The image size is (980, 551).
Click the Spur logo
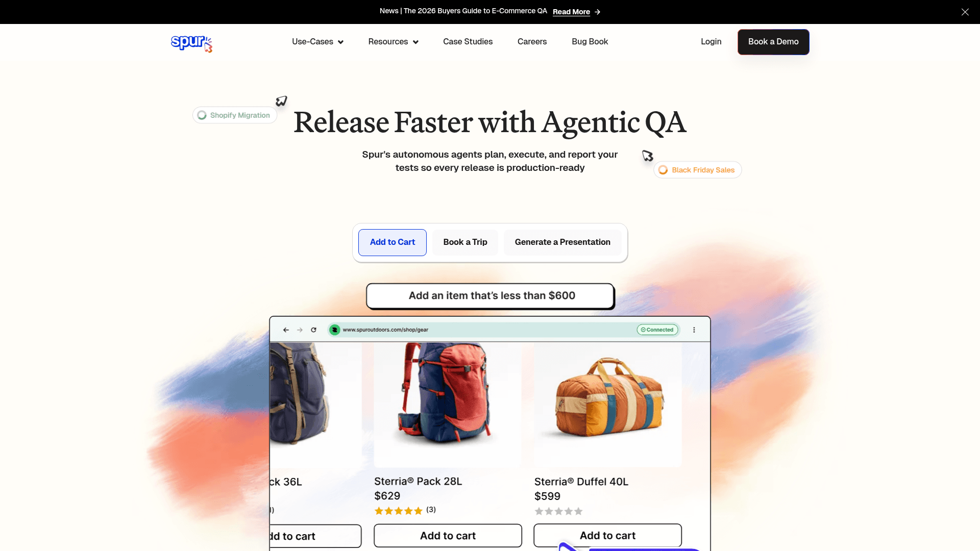pos(191,43)
